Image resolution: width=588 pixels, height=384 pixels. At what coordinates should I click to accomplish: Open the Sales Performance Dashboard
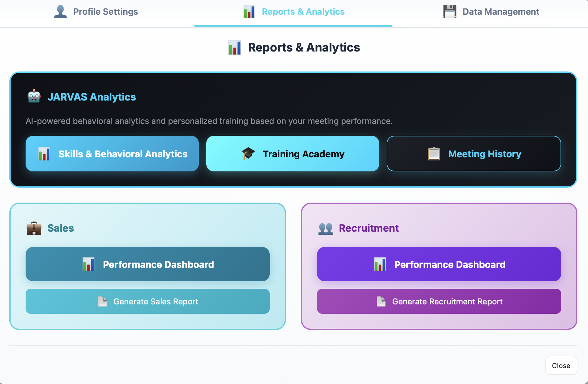click(148, 264)
